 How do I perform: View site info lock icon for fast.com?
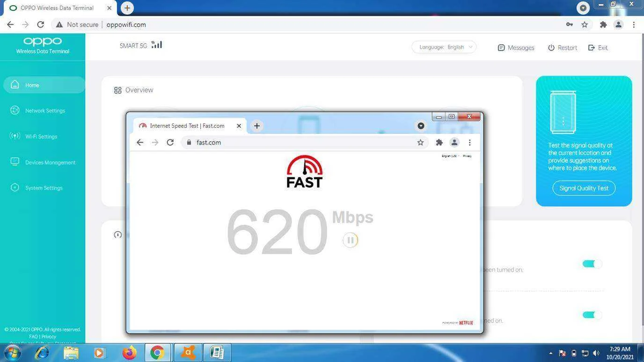point(189,142)
